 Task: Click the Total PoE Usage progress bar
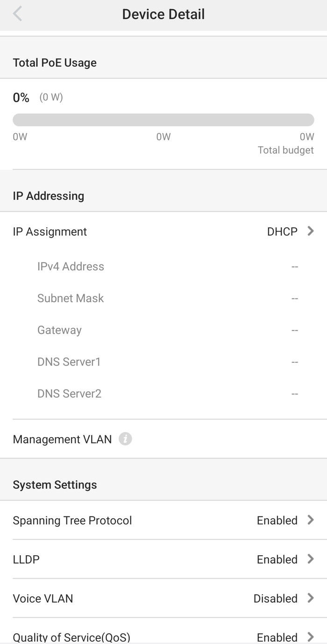pyautogui.click(x=163, y=120)
